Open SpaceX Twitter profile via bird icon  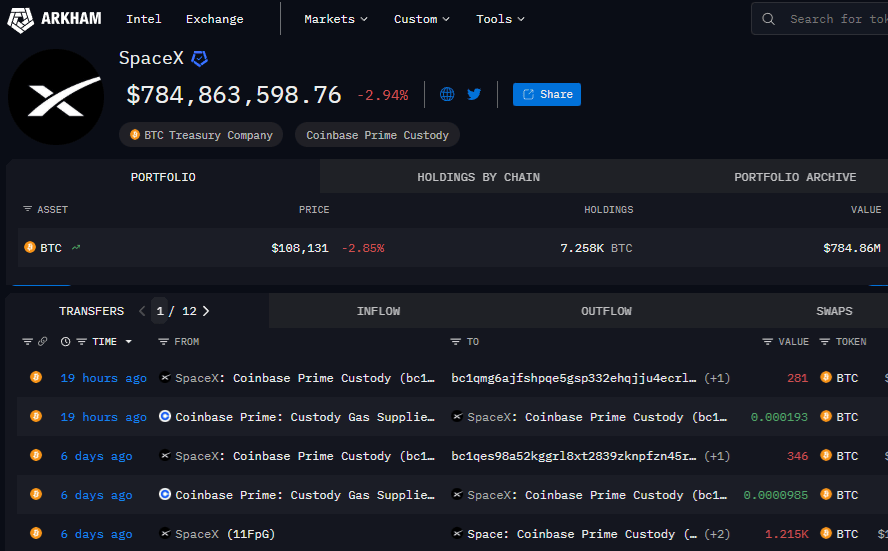point(474,94)
